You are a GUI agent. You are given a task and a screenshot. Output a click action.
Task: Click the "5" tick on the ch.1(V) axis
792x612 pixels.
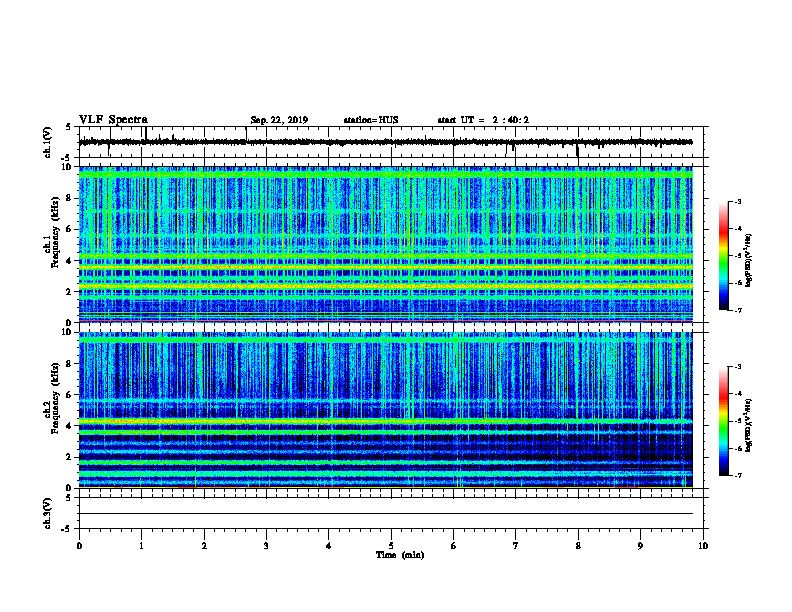click(x=69, y=127)
